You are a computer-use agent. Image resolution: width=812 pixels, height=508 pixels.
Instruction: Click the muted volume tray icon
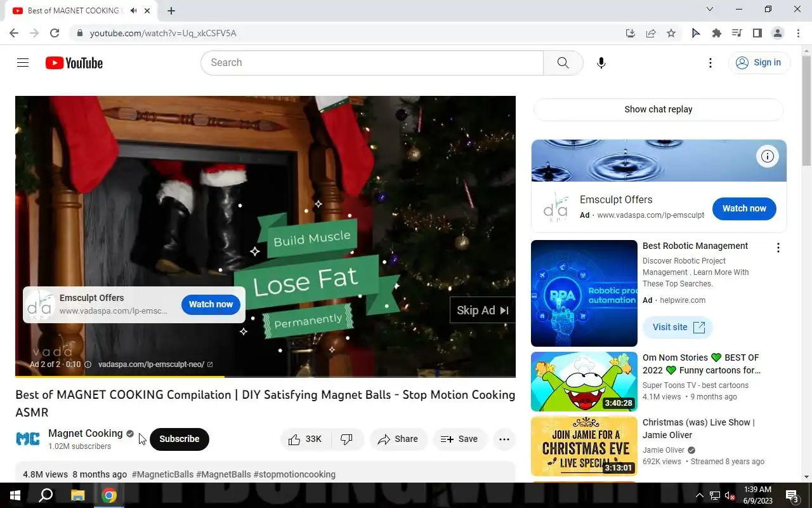(x=730, y=495)
